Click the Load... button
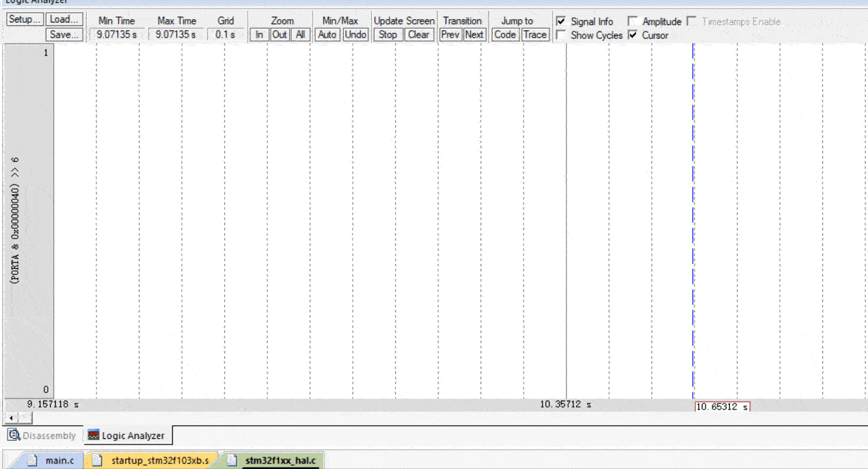 [x=65, y=20]
